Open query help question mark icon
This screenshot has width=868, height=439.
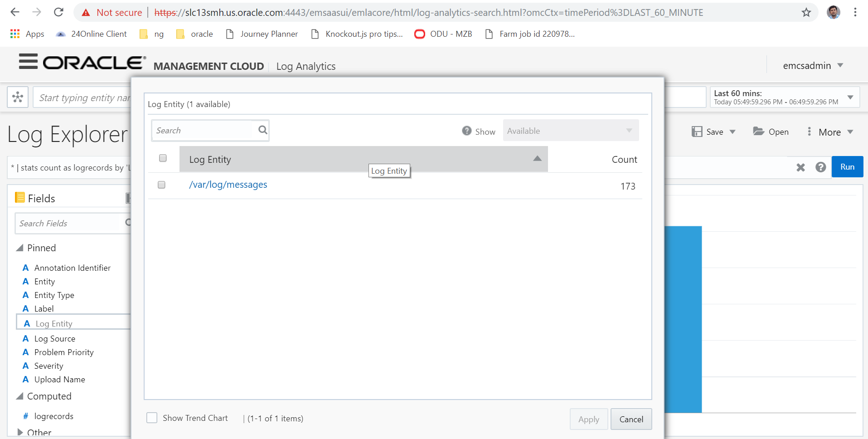click(x=820, y=167)
